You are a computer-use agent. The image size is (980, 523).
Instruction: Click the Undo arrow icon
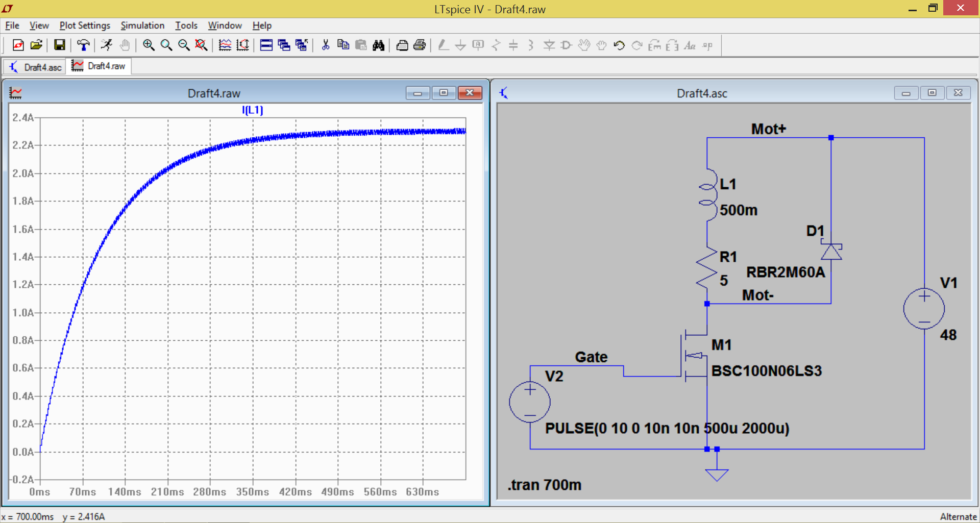click(620, 45)
